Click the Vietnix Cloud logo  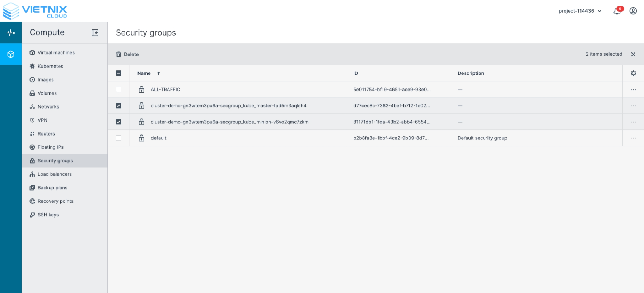coord(35,11)
